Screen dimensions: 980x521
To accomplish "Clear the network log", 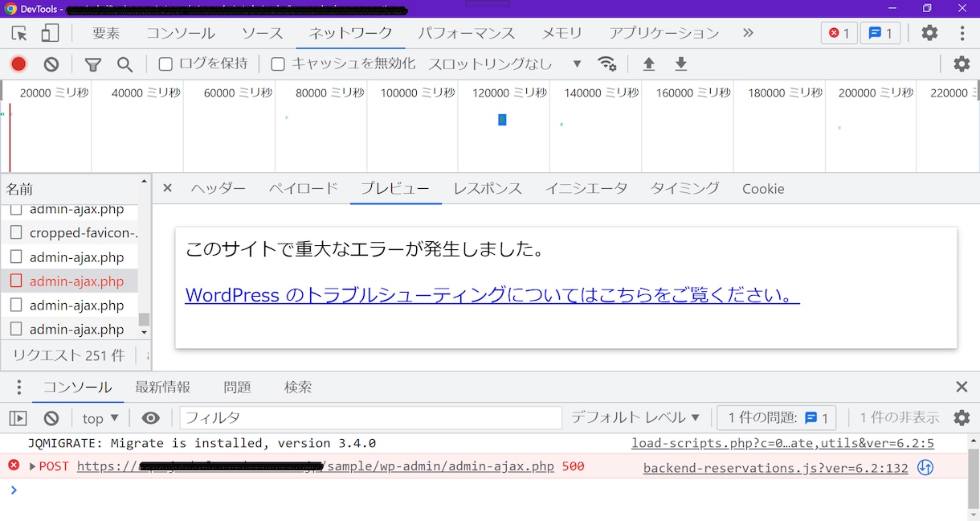I will [x=51, y=64].
